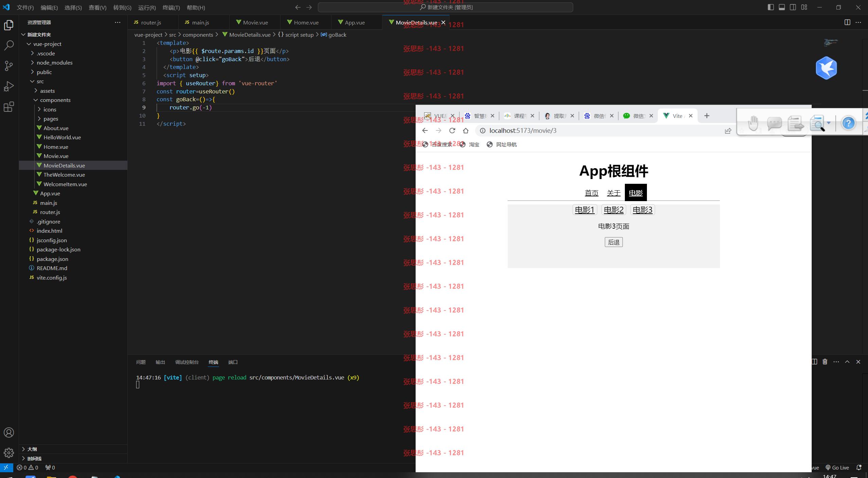Click the 电影2 link
The image size is (868, 478).
pos(614,210)
